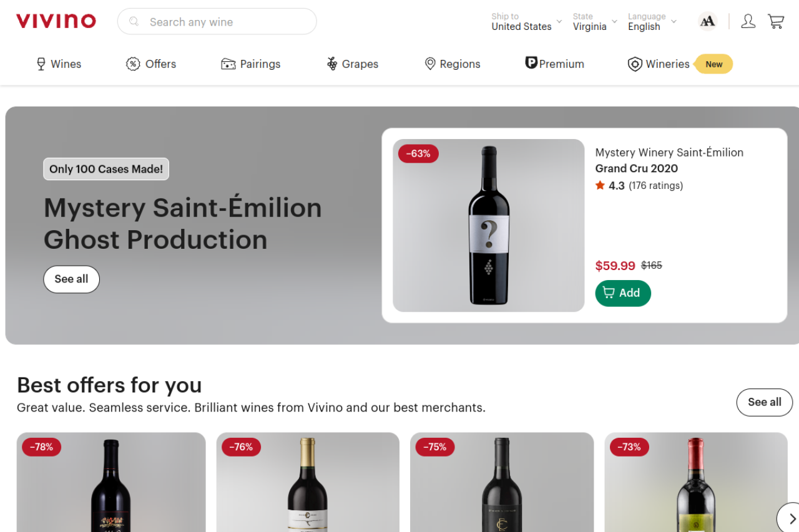Click next arrow in the offers carousel
Screen dimensions: 799x532
(x=792, y=519)
